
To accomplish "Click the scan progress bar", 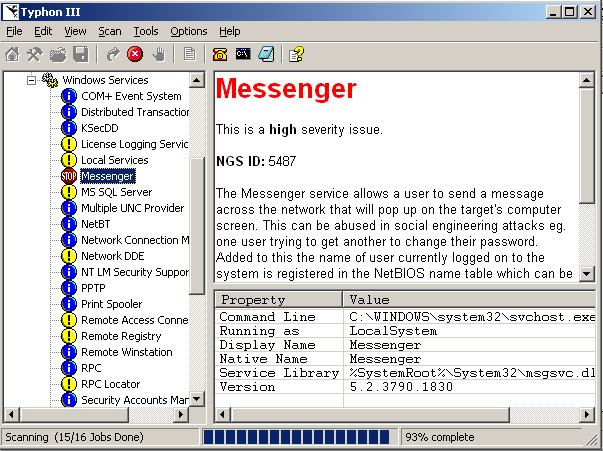I will coord(299,437).
